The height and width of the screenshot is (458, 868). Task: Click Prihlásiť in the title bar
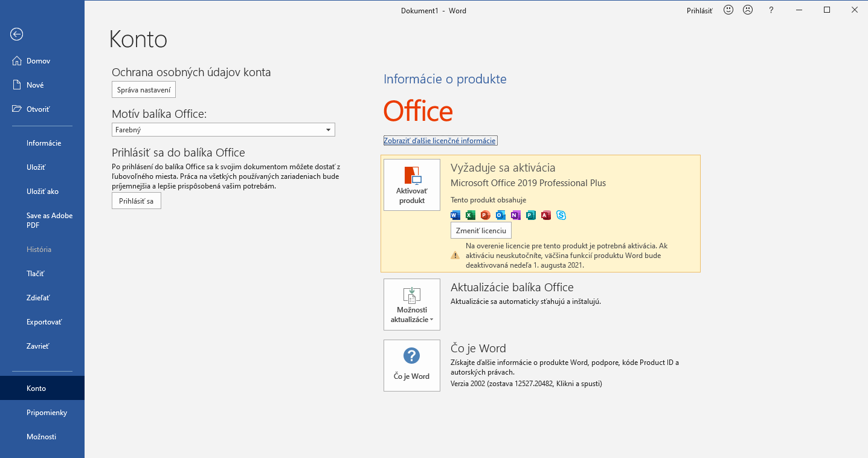pos(699,11)
